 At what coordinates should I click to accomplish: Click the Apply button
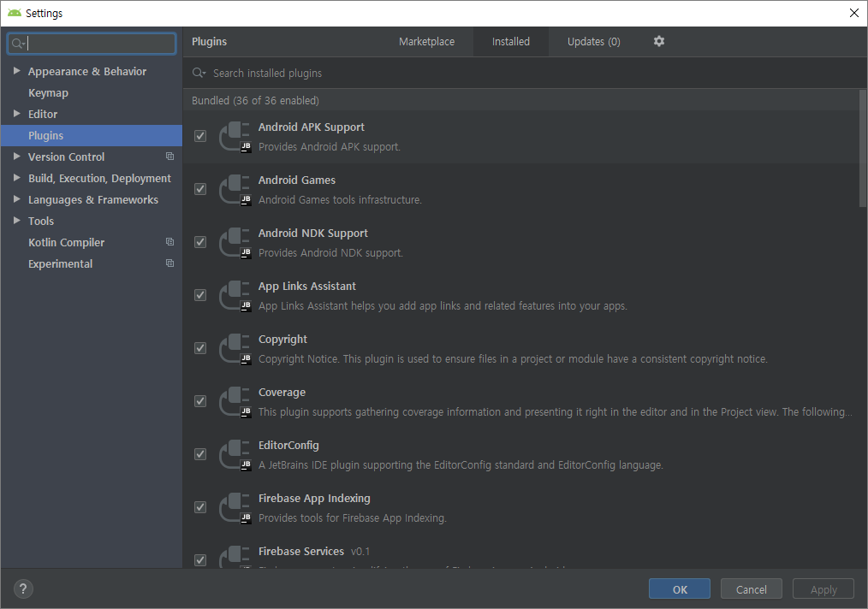click(x=823, y=589)
